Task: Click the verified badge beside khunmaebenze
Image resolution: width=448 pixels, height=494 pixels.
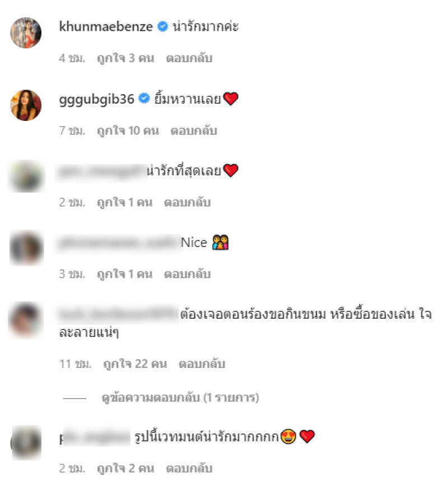Action: (x=162, y=26)
